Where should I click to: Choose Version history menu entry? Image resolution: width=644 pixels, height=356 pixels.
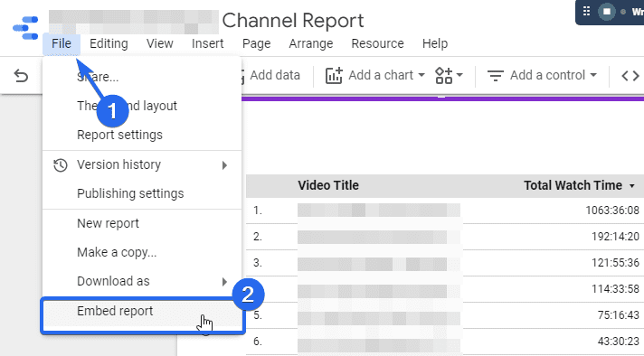[142, 164]
